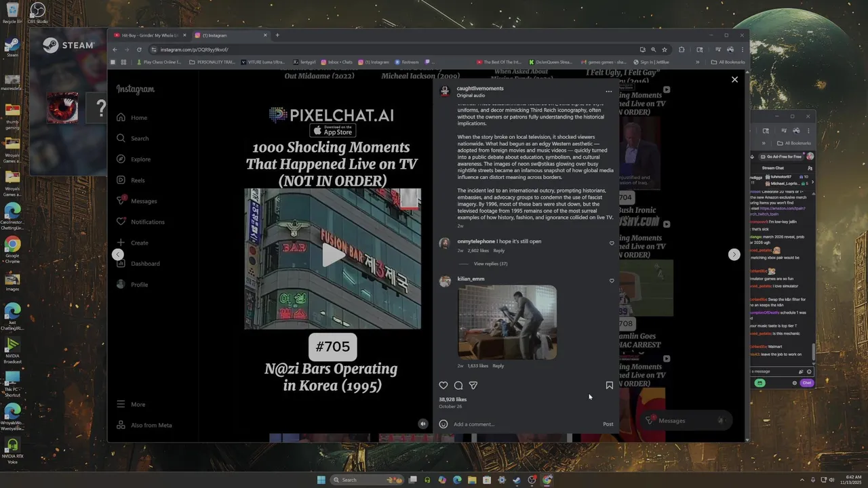Open the Restream bookmark

click(x=407, y=62)
